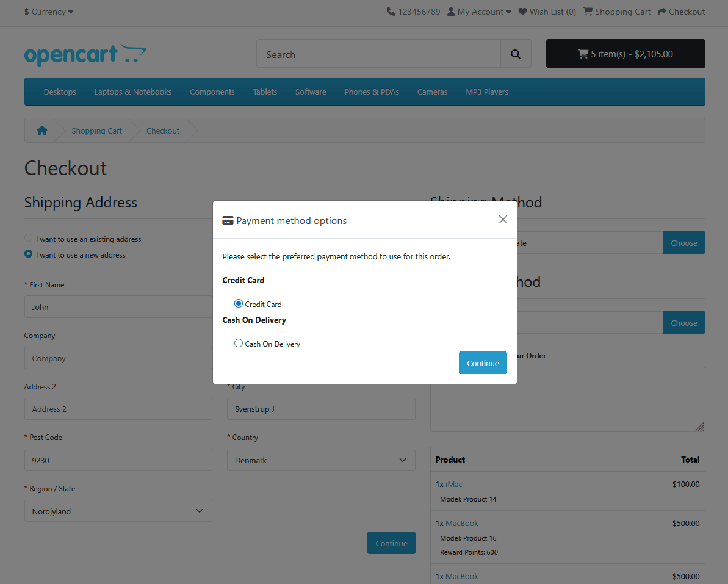Click the credit card icon in dialog header
The image size is (728, 584).
tap(228, 220)
